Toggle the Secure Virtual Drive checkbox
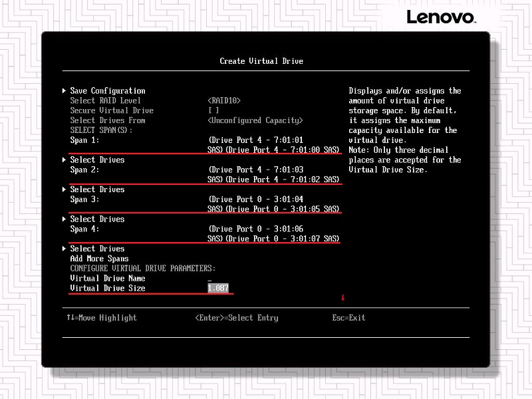532x399 pixels. click(213, 110)
